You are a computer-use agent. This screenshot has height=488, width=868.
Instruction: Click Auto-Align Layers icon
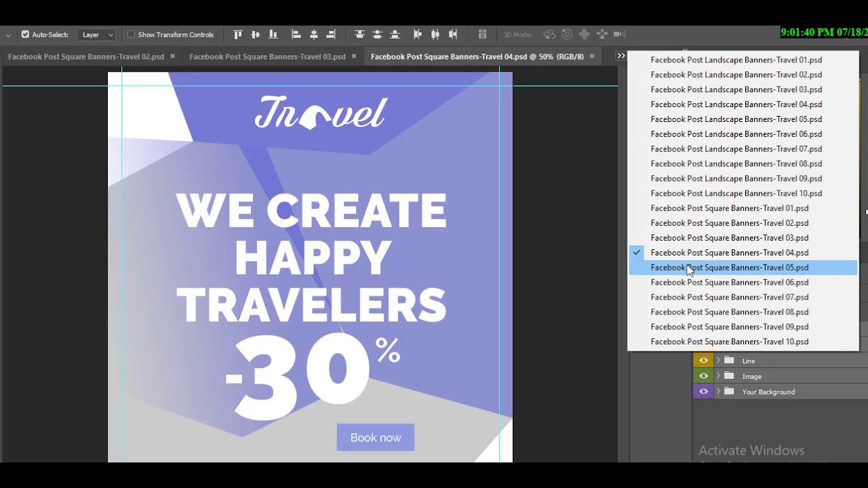pos(482,35)
